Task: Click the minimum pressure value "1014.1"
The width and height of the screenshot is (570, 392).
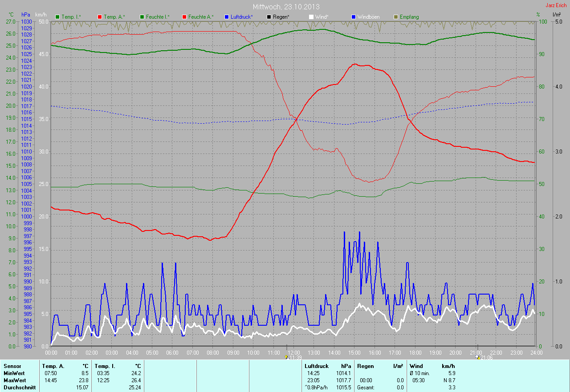Action: [343, 373]
